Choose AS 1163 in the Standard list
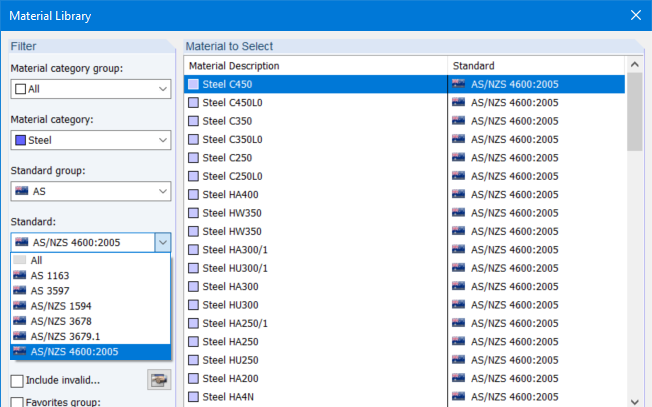Viewport: 652px width, 407px height. tap(91, 276)
